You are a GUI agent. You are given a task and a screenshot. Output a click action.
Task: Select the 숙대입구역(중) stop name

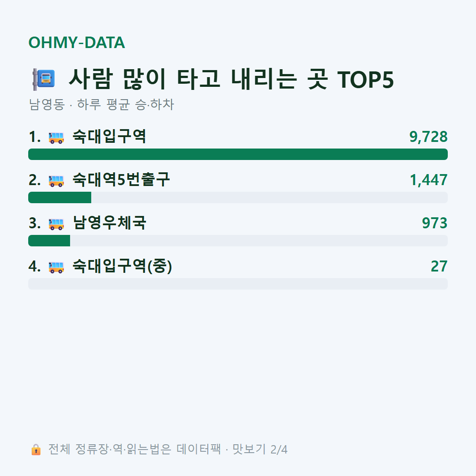pyautogui.click(x=123, y=266)
